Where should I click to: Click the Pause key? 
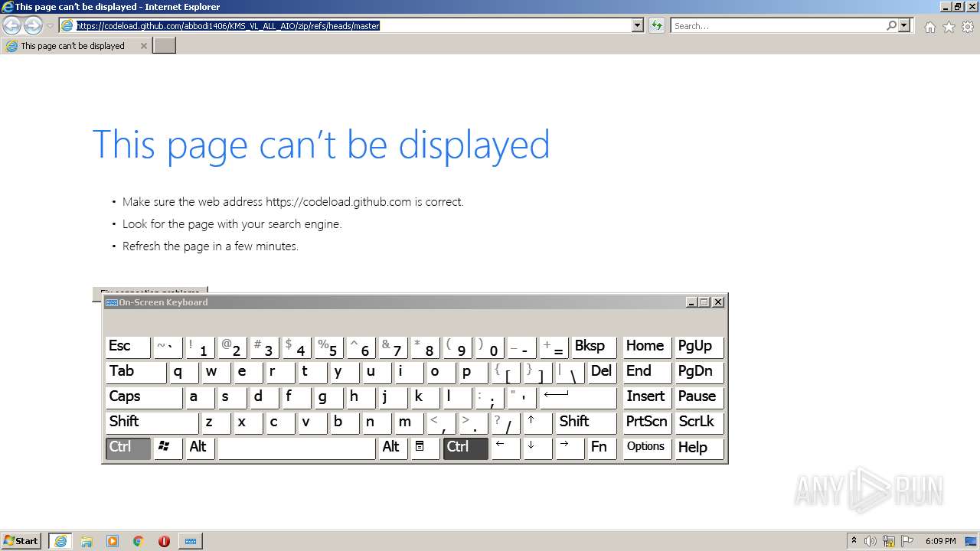pyautogui.click(x=699, y=396)
